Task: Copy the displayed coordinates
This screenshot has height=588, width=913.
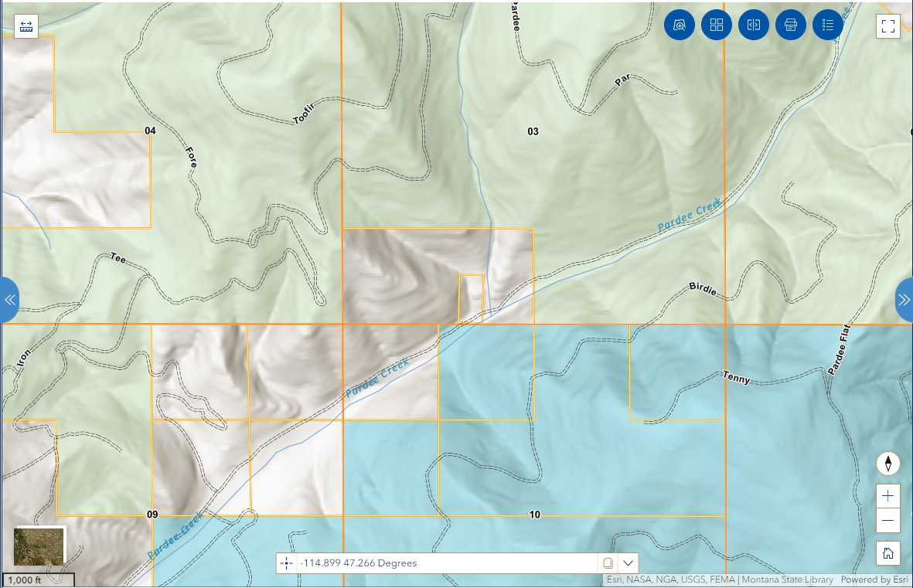Action: click(x=608, y=563)
